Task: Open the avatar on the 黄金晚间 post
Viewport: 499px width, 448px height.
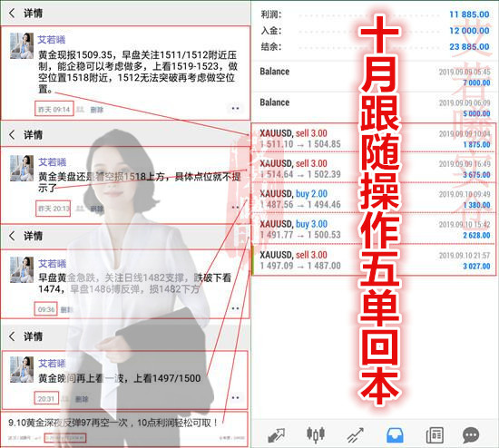Action: coord(22,369)
